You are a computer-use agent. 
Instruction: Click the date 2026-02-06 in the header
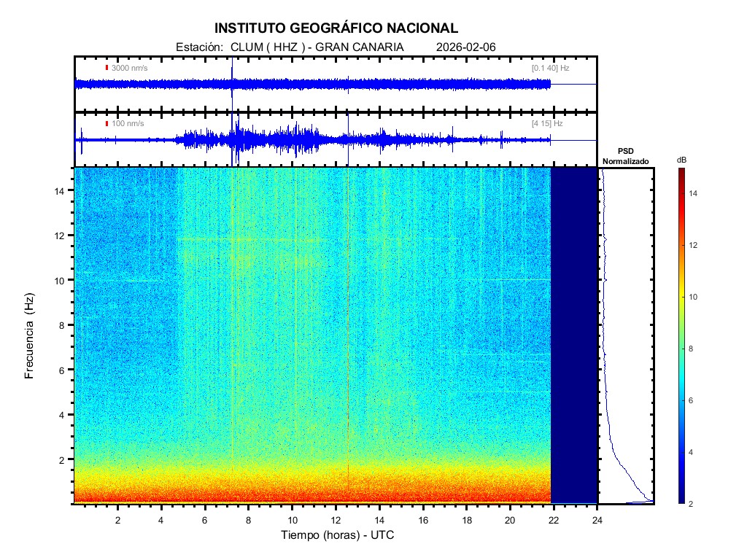point(465,47)
